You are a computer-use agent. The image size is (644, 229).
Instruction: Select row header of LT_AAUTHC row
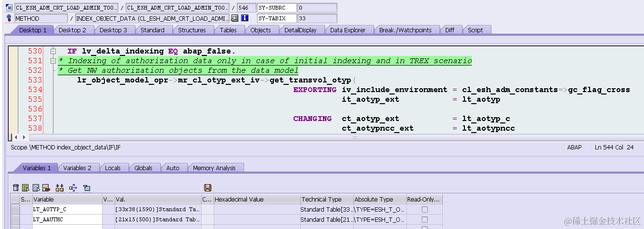[x=15, y=219]
